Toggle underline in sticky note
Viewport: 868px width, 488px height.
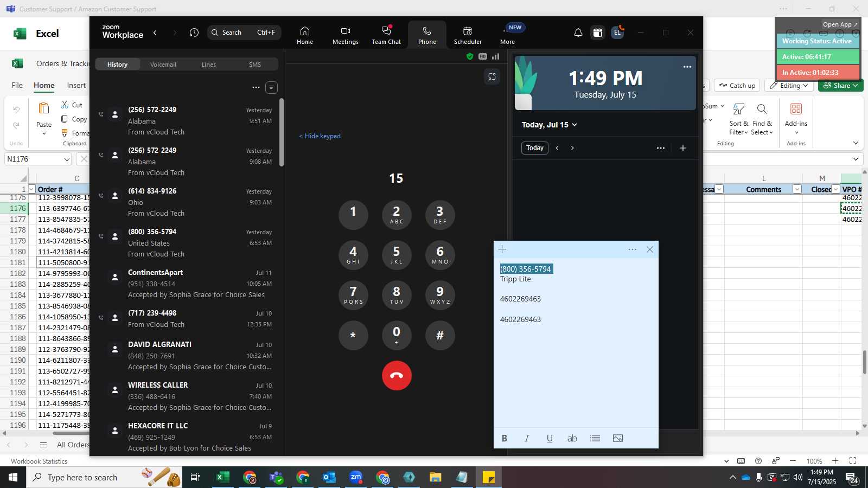(550, 438)
